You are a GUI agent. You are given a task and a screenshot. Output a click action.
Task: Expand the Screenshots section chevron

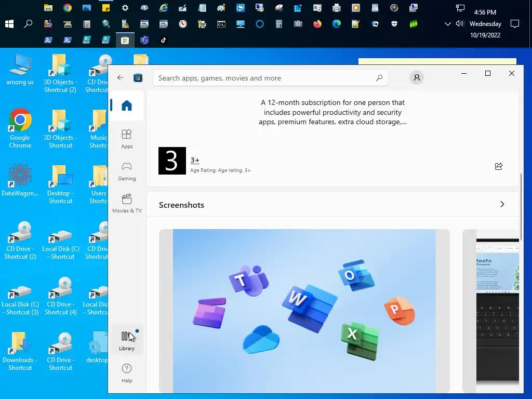point(502,204)
